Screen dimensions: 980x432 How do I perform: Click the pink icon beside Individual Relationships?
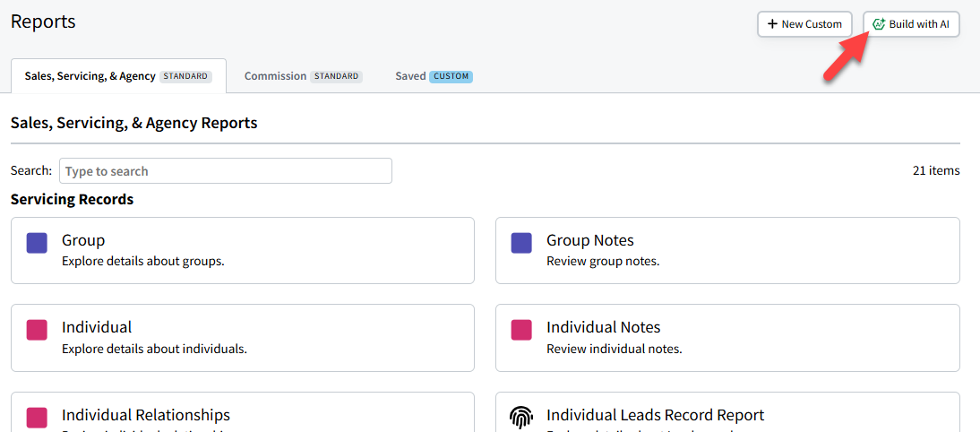tap(37, 417)
